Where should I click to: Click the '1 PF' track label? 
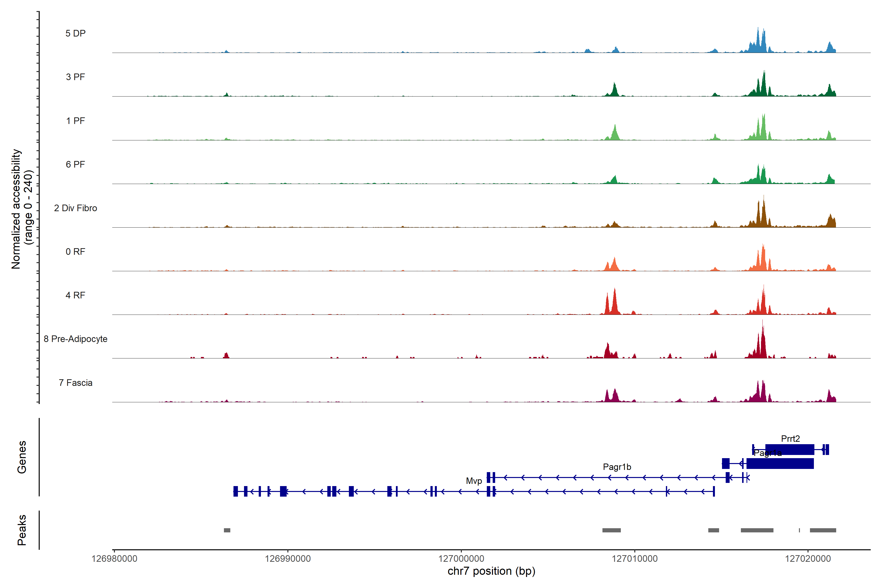point(75,121)
